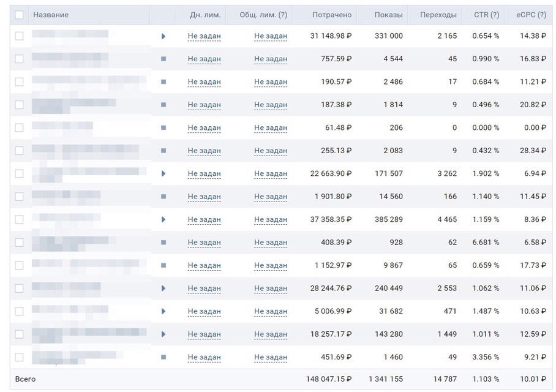Click the running status icon in the 37 358.35 ₽ row
The width and height of the screenshot is (556, 392).
click(x=163, y=220)
